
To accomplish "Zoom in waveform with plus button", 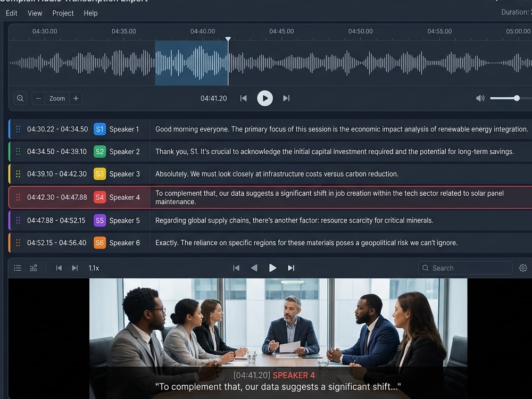I will point(76,98).
